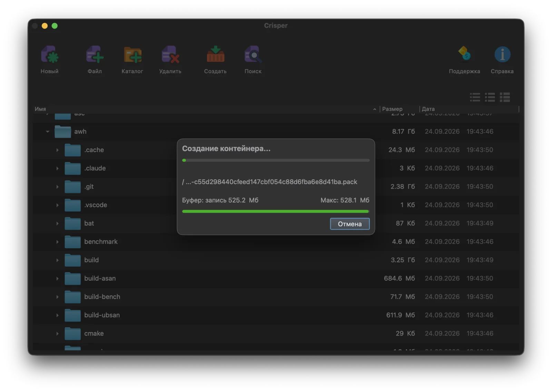Expand the build-ubsan folder

pyautogui.click(x=57, y=315)
